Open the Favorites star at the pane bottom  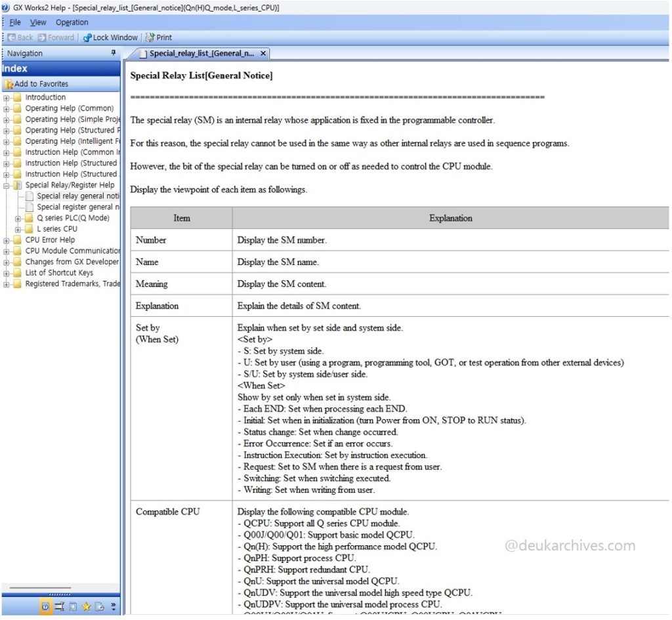86,606
